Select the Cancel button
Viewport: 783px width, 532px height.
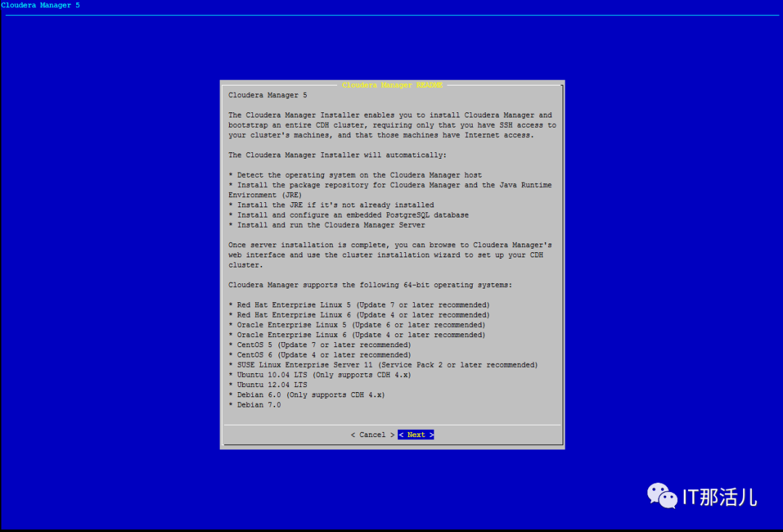point(373,435)
